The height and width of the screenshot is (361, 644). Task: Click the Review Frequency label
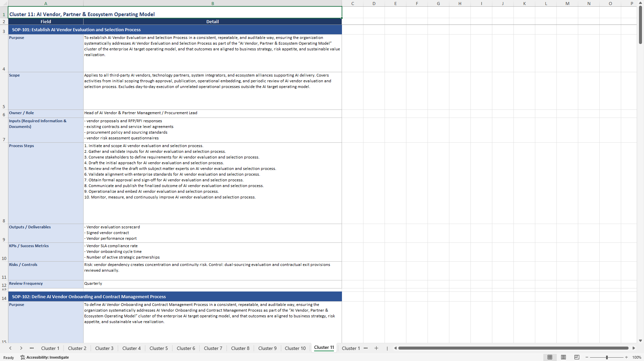pyautogui.click(x=46, y=284)
